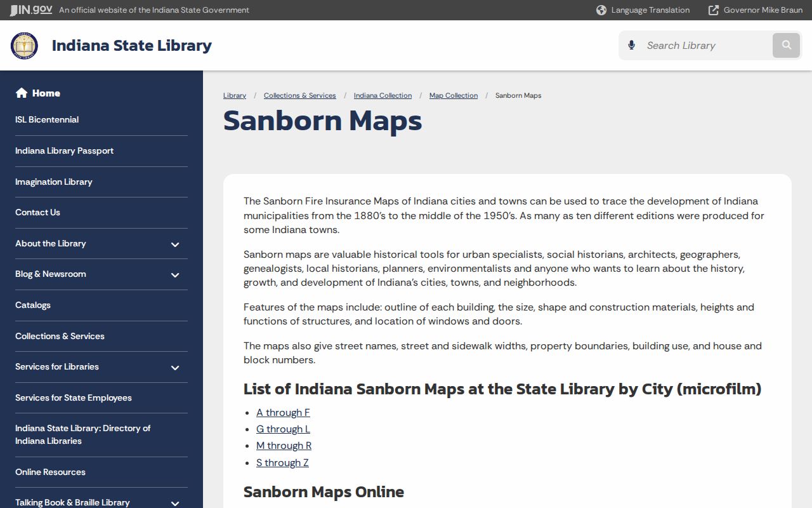The image size is (812, 508).
Task: Select Imagination Library in the sidebar
Action: point(54,182)
